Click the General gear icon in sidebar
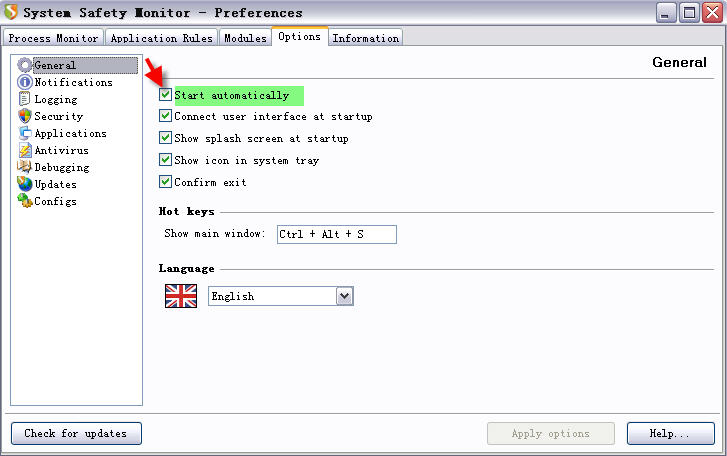Image resolution: width=727 pixels, height=456 pixels. (x=25, y=65)
